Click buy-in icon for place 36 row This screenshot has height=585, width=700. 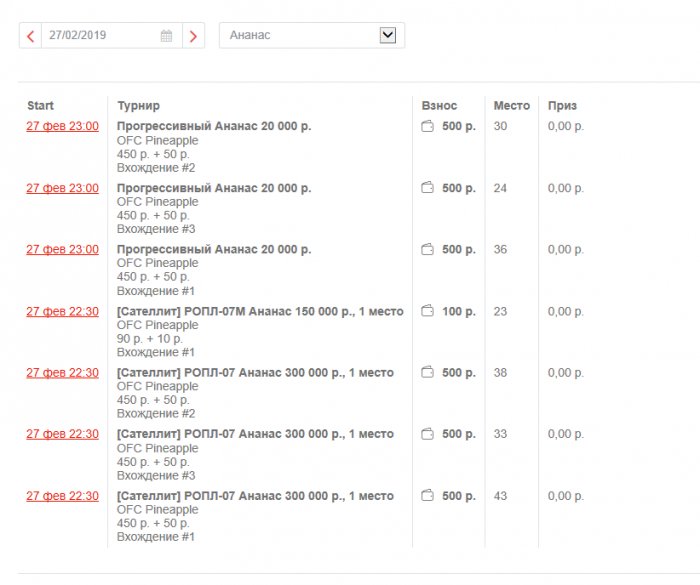pyautogui.click(x=428, y=249)
